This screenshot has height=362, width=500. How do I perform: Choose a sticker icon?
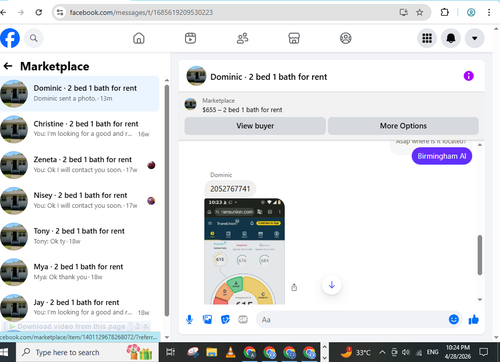click(225, 320)
